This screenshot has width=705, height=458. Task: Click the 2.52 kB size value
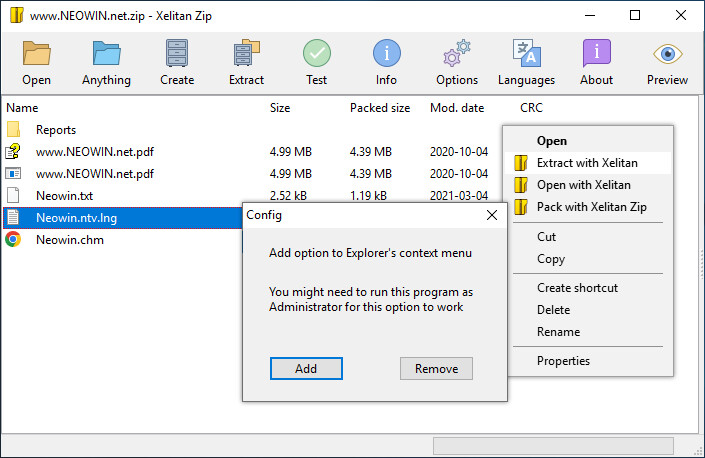click(288, 196)
